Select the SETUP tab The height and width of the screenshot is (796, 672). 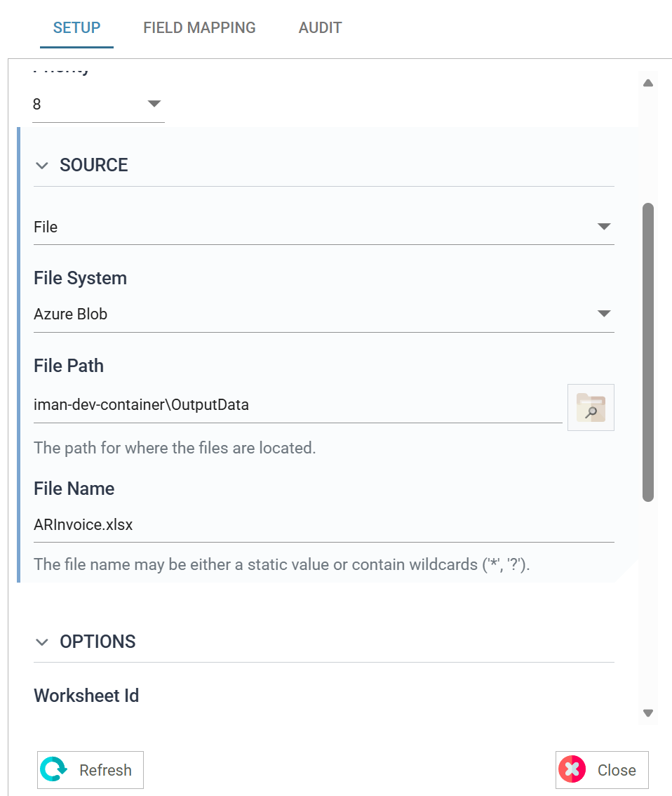(76, 27)
